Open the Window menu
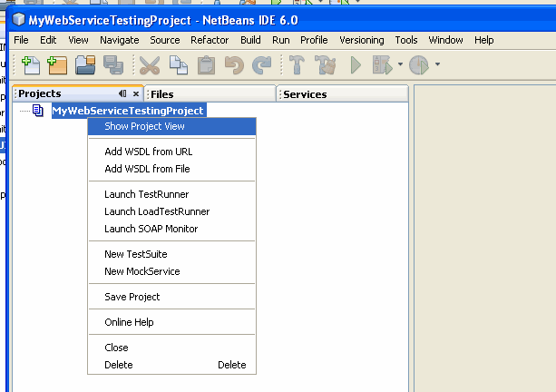556x392 pixels. tap(445, 40)
